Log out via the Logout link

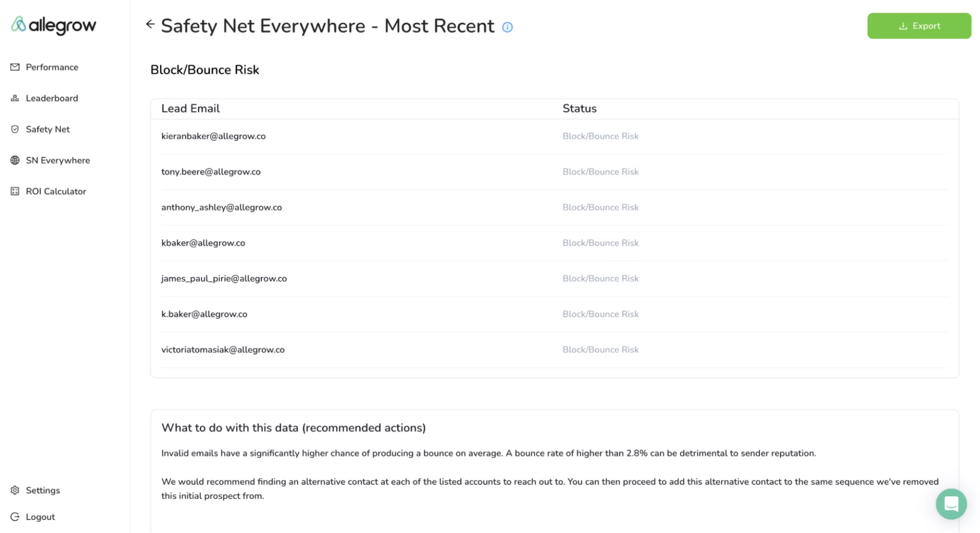click(x=40, y=517)
